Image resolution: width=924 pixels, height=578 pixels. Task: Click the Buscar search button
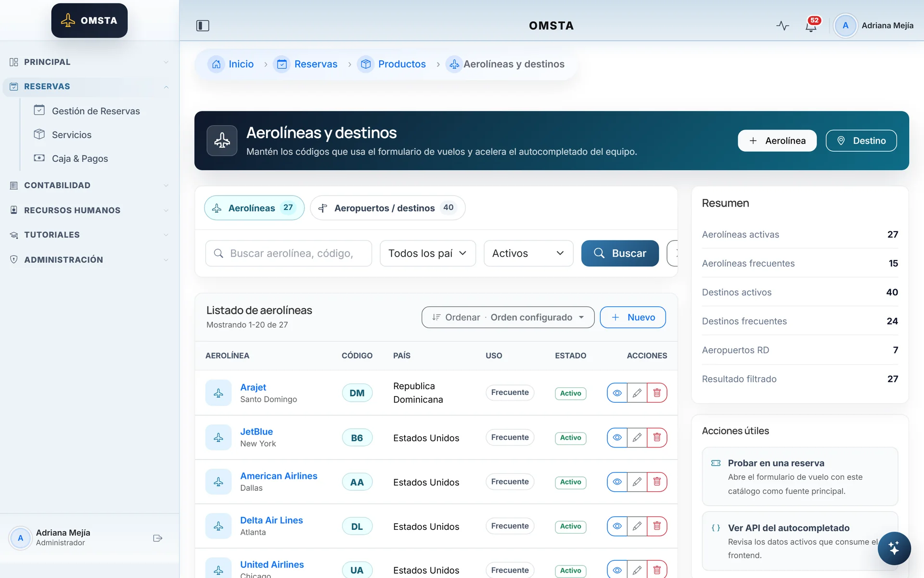tap(620, 253)
